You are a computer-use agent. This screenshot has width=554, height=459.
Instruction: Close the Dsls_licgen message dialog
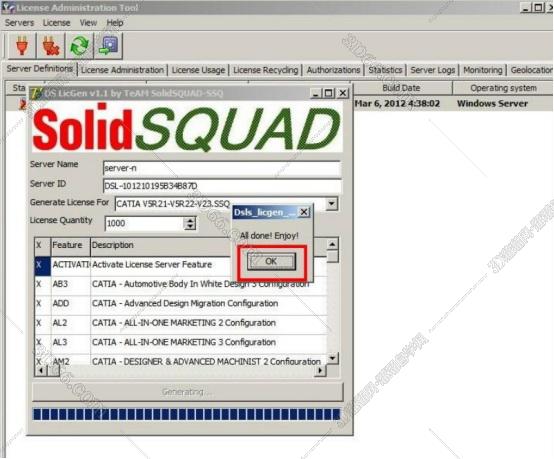click(304, 212)
